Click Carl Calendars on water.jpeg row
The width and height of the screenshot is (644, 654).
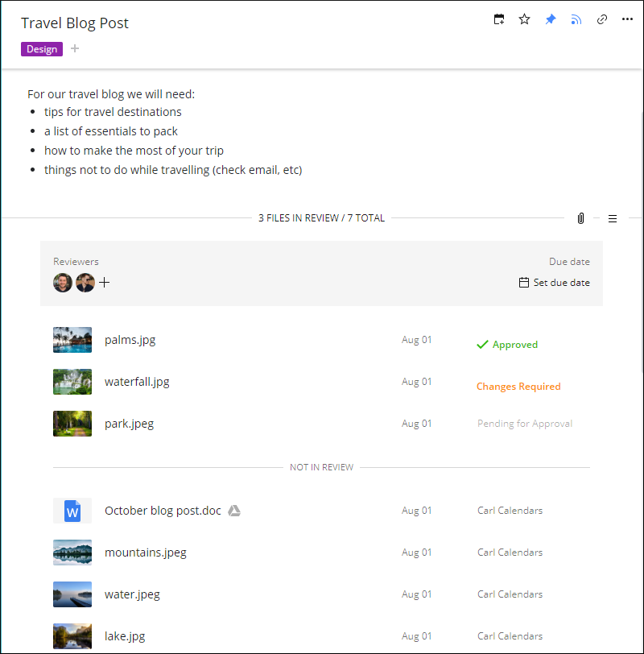click(510, 594)
